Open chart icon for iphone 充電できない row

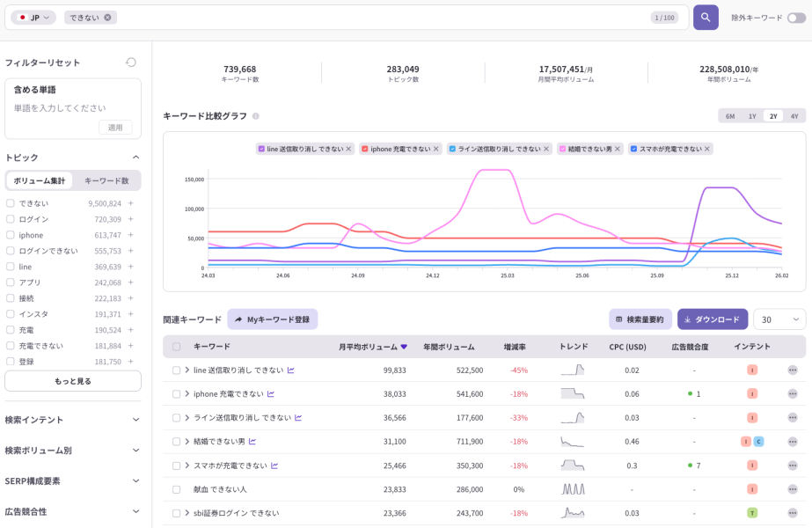[x=271, y=394]
